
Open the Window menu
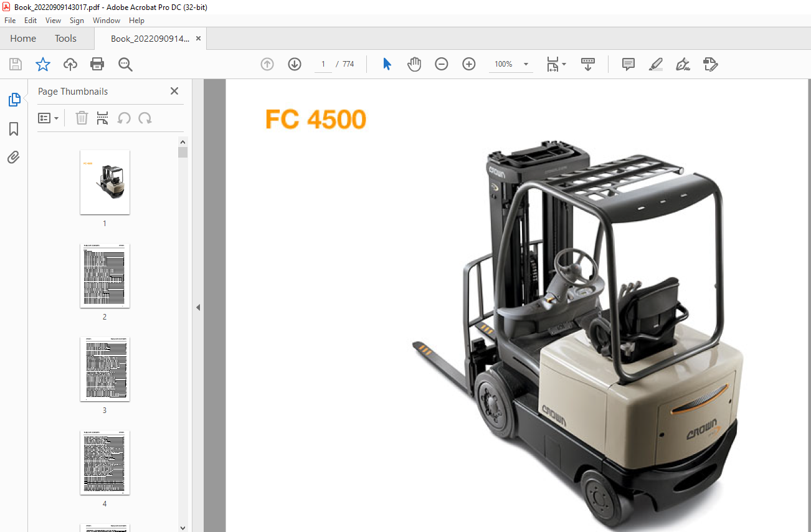coord(107,21)
